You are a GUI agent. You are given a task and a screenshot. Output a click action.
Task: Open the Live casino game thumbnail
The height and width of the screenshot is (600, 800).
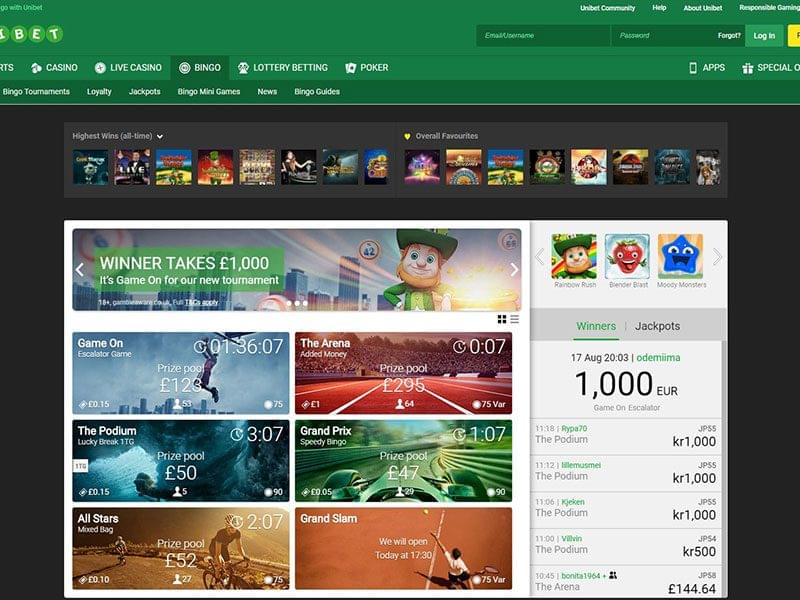tap(132, 167)
